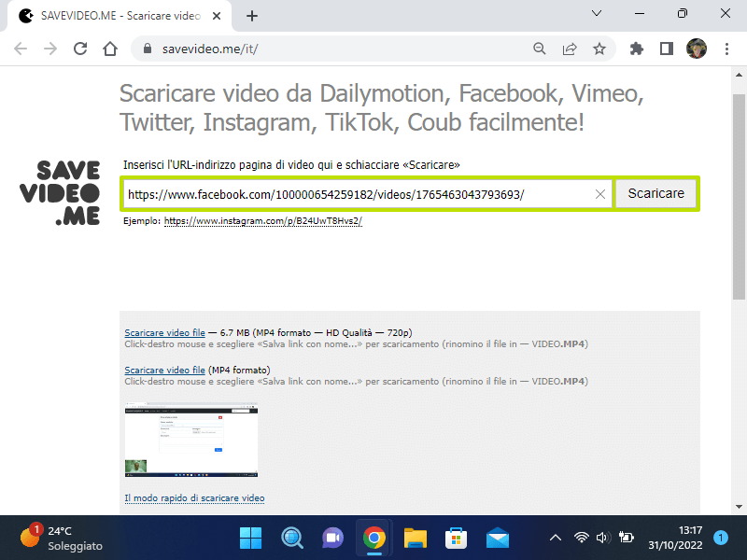Image resolution: width=747 pixels, height=560 pixels.
Task: Open Mail app from taskbar
Action: pos(498,539)
